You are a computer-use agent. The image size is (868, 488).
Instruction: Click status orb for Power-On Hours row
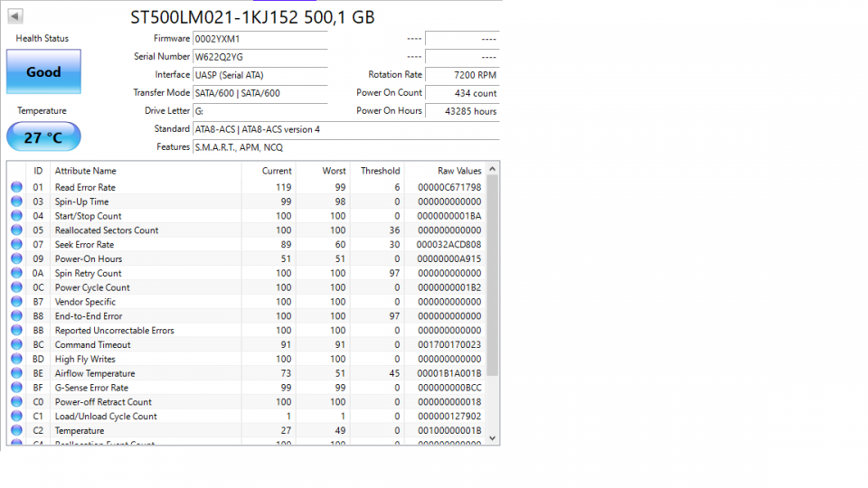tap(16, 259)
